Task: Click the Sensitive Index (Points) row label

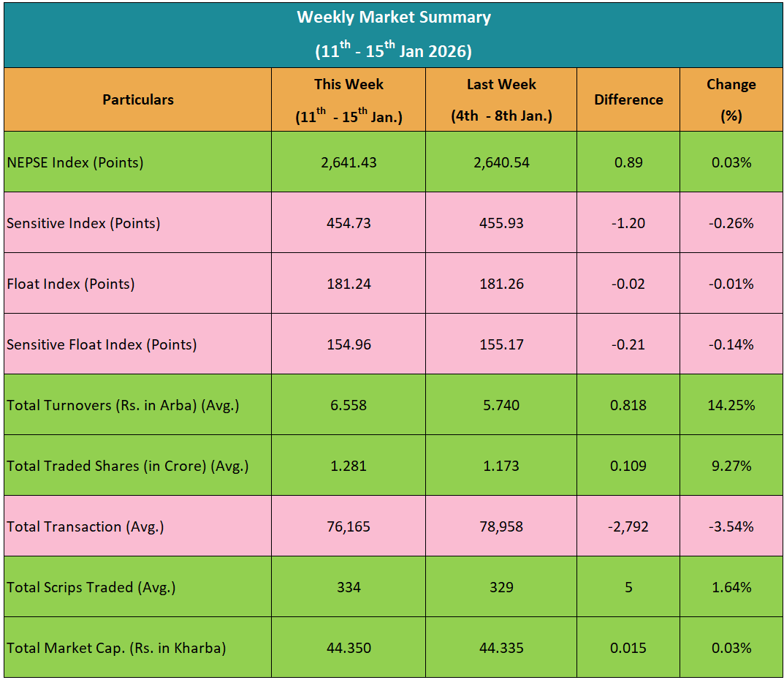Action: tap(83, 223)
